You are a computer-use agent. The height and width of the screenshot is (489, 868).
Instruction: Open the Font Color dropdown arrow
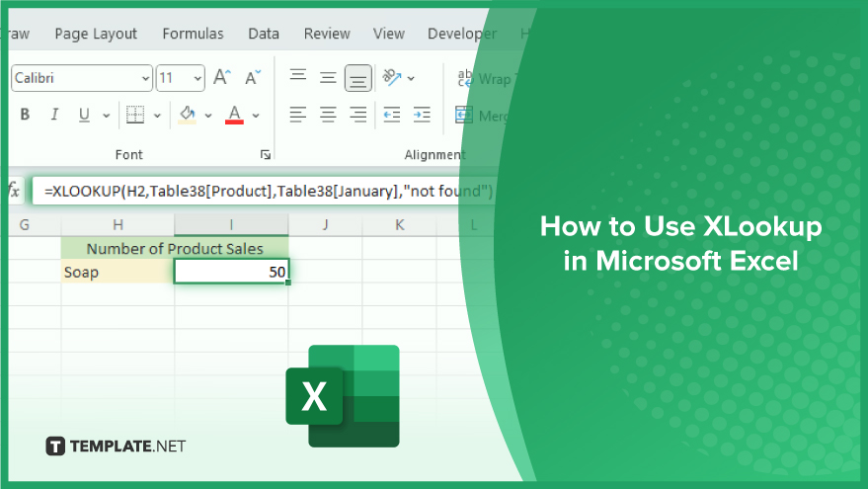click(256, 116)
